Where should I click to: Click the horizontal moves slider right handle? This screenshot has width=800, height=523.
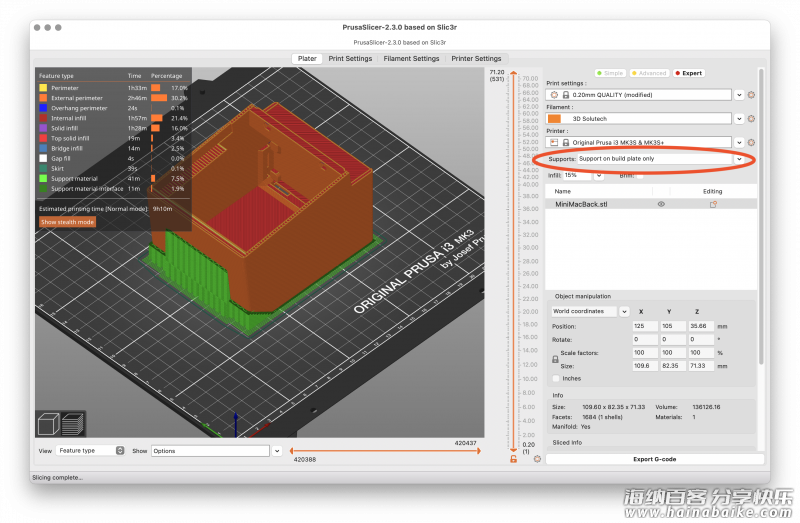(x=479, y=451)
